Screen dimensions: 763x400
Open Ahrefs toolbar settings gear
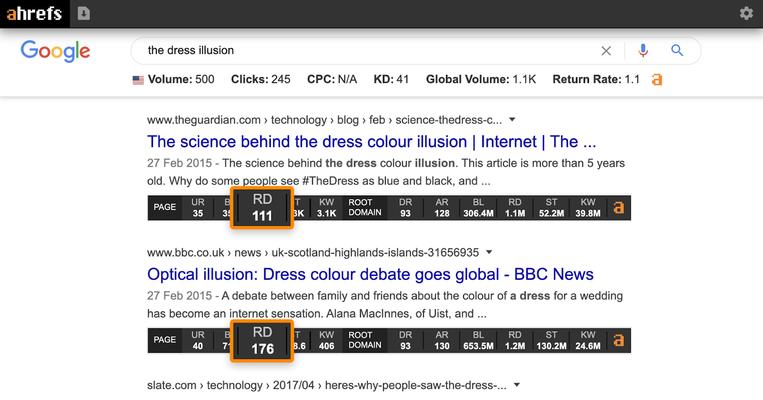click(746, 13)
